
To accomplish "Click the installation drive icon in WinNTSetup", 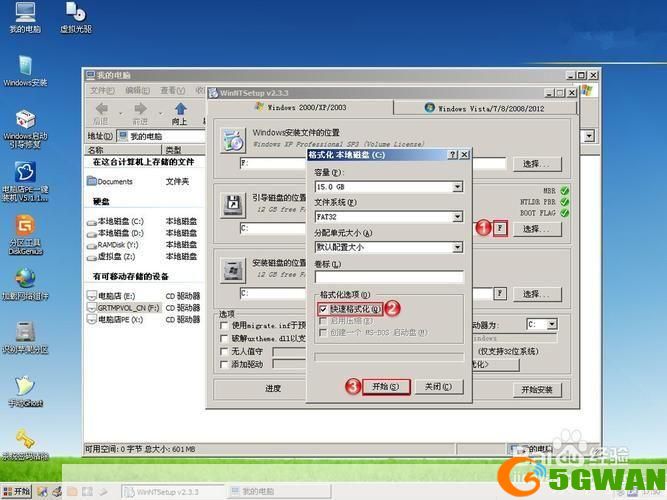I will pyautogui.click(x=233, y=271).
